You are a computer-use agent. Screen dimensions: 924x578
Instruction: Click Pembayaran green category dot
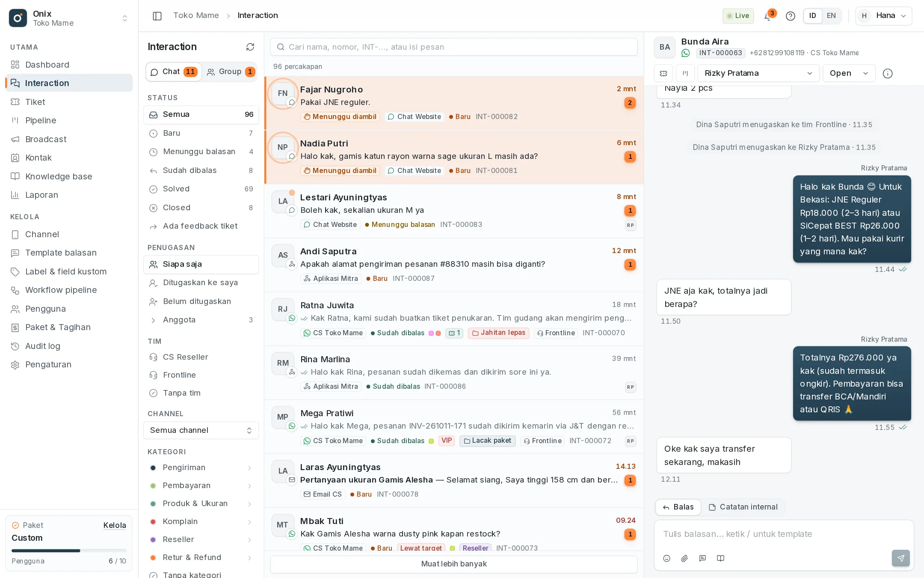pyautogui.click(x=153, y=486)
